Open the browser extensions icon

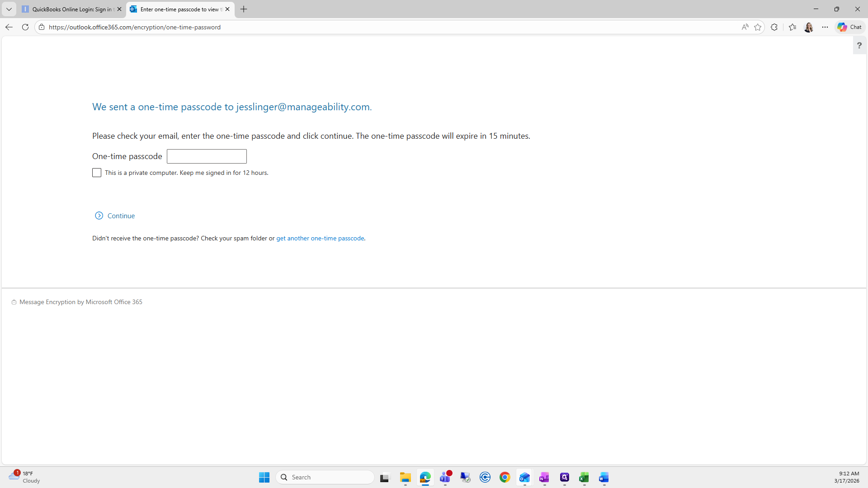[774, 27]
